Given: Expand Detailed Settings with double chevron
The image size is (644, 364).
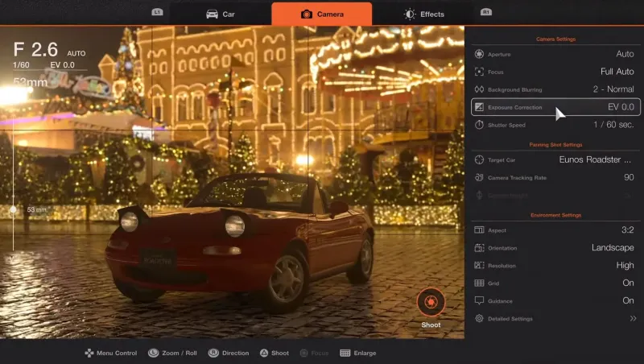Looking at the screenshot, I should 633,319.
